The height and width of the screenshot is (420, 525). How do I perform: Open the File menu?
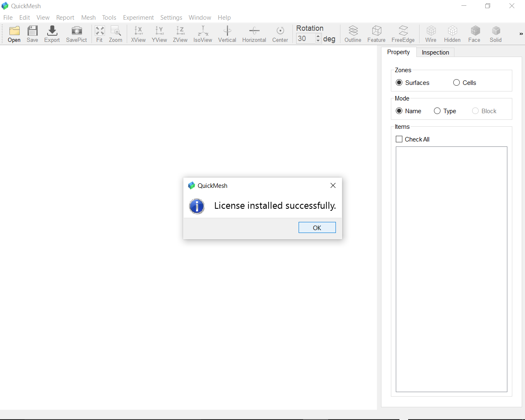(x=8, y=17)
